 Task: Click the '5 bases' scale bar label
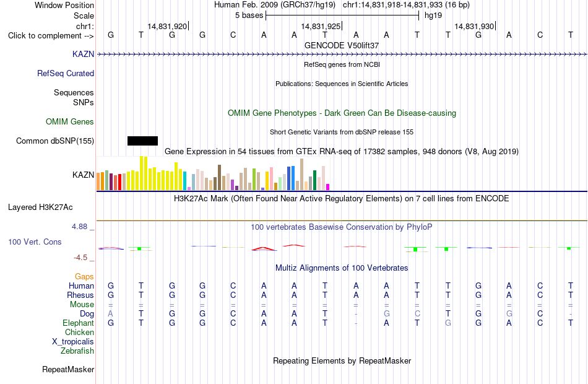click(x=249, y=15)
